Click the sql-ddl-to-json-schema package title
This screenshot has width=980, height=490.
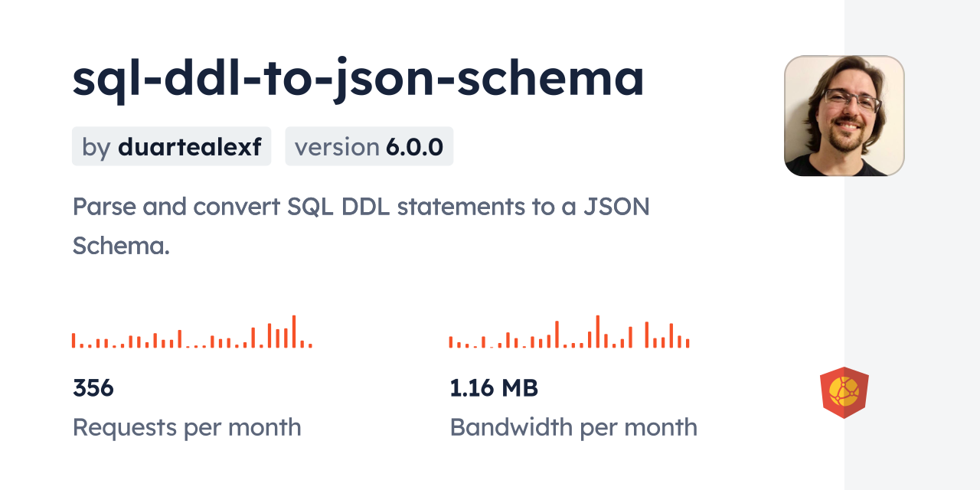coord(358,78)
